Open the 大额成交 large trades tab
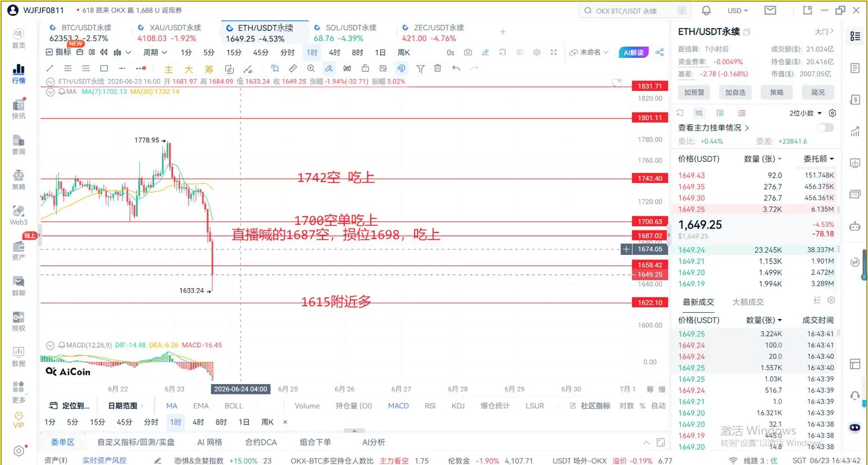Screen dimensions: 868x465 click(748, 302)
